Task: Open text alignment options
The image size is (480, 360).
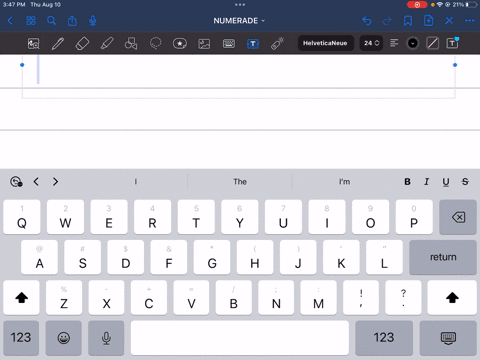Action: (394, 43)
